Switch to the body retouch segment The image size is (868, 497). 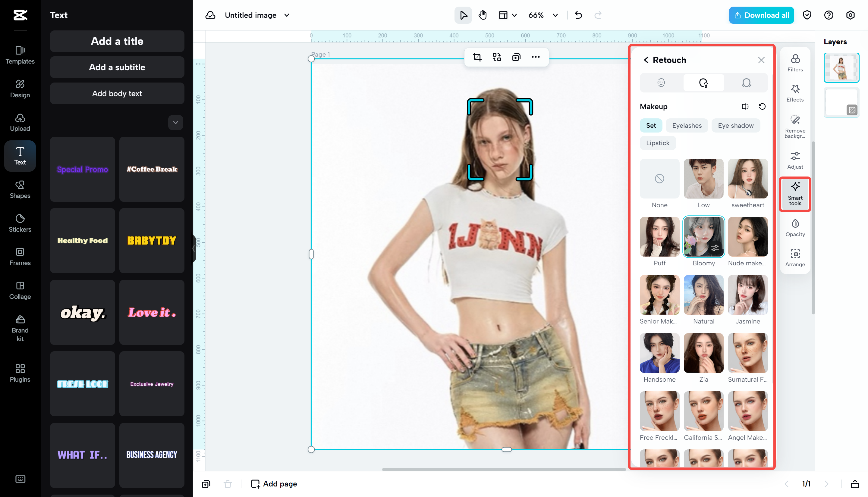pyautogui.click(x=747, y=83)
